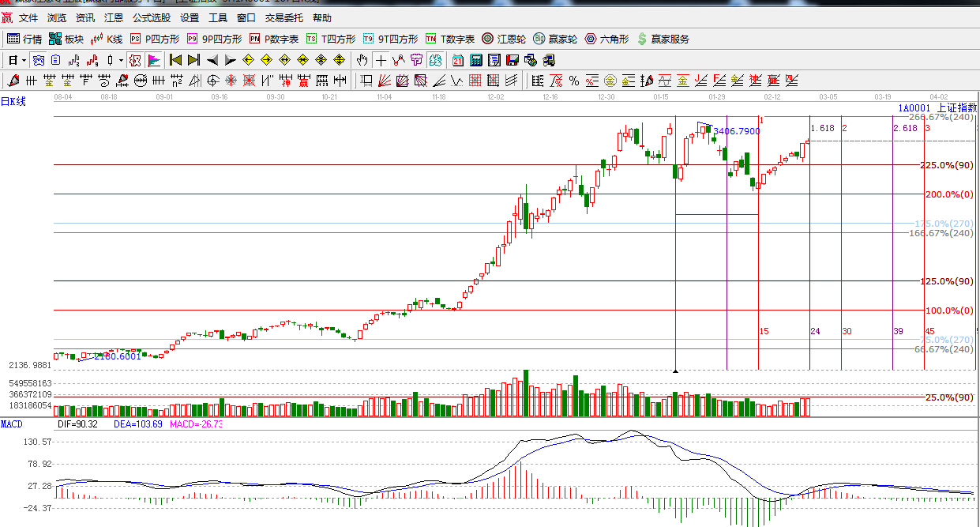Click the red floppy disk save icon
This screenshot has height=527, width=980.
[512, 60]
